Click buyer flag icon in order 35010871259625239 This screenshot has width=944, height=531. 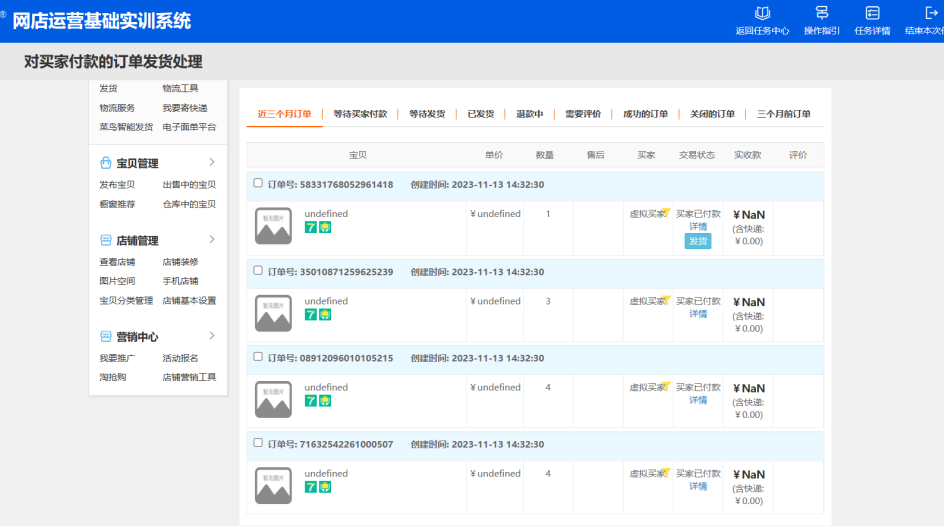(666, 299)
